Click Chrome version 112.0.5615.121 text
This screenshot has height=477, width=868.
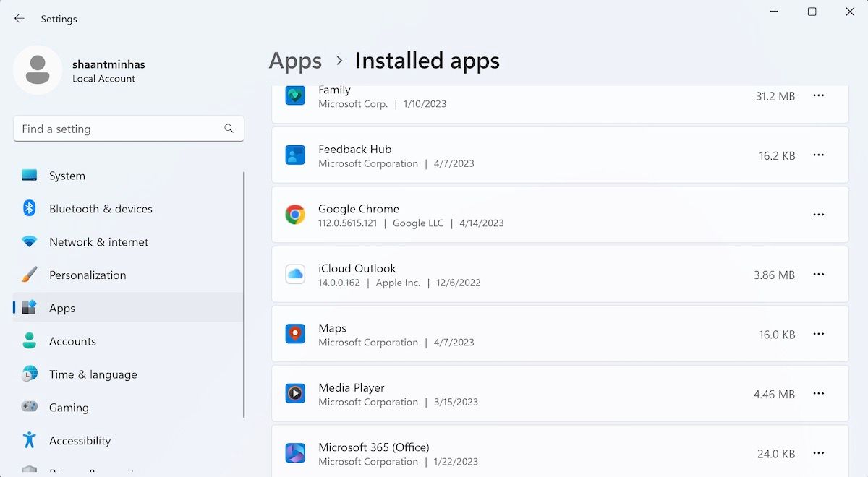348,223
